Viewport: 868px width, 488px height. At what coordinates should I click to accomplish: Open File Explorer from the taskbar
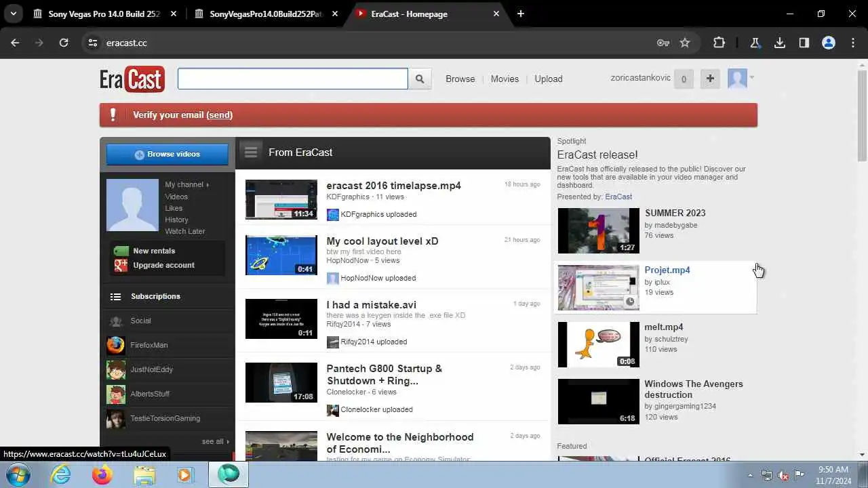coord(144,474)
